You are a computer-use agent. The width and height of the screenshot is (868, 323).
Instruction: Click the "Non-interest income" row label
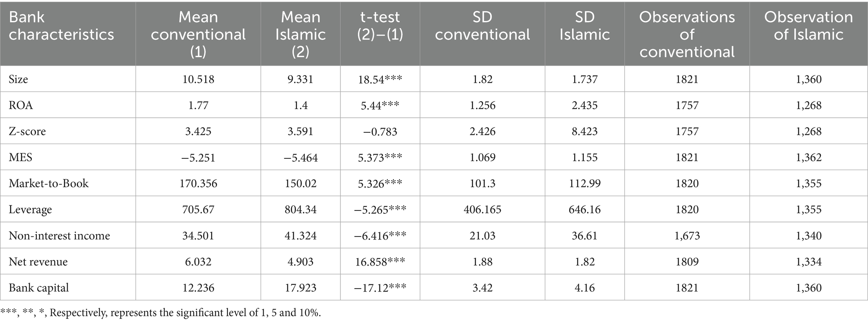coord(59,236)
